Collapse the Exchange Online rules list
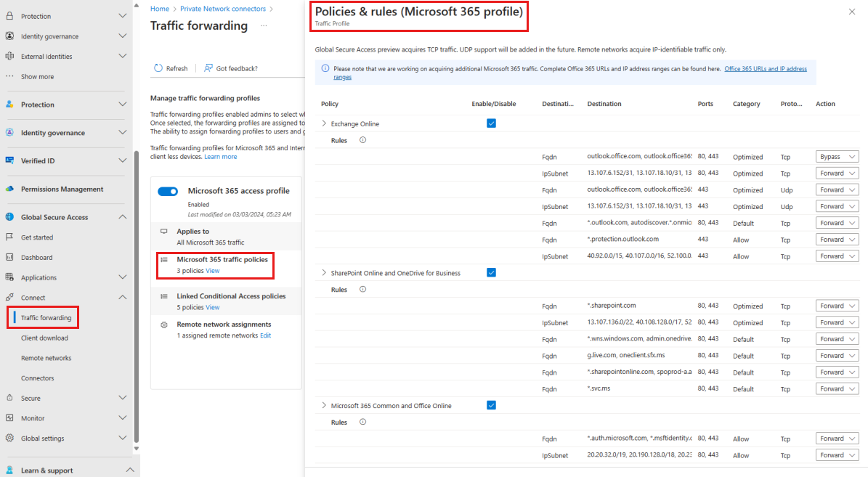 click(323, 123)
